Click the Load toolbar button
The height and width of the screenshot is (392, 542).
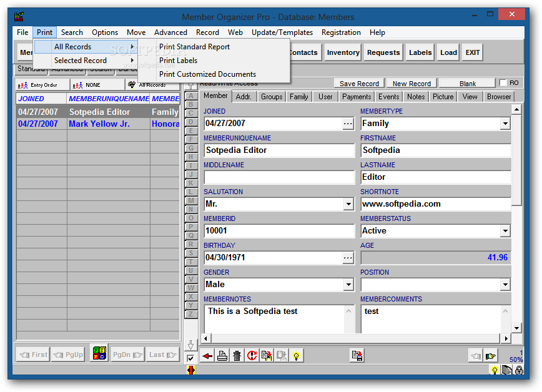pos(448,52)
